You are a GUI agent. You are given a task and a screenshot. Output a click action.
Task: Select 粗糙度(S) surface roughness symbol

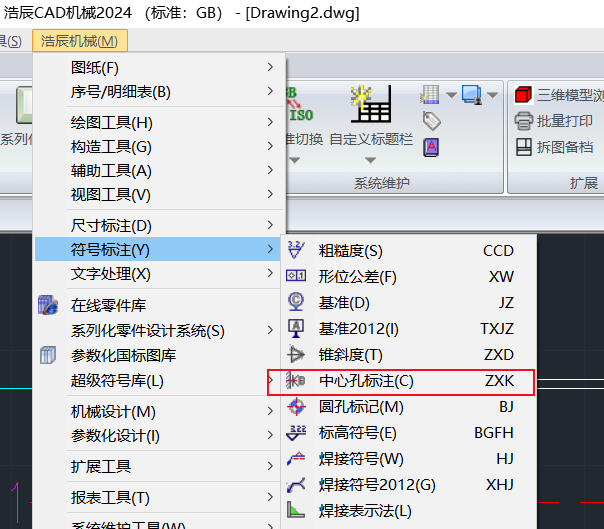coord(350,250)
